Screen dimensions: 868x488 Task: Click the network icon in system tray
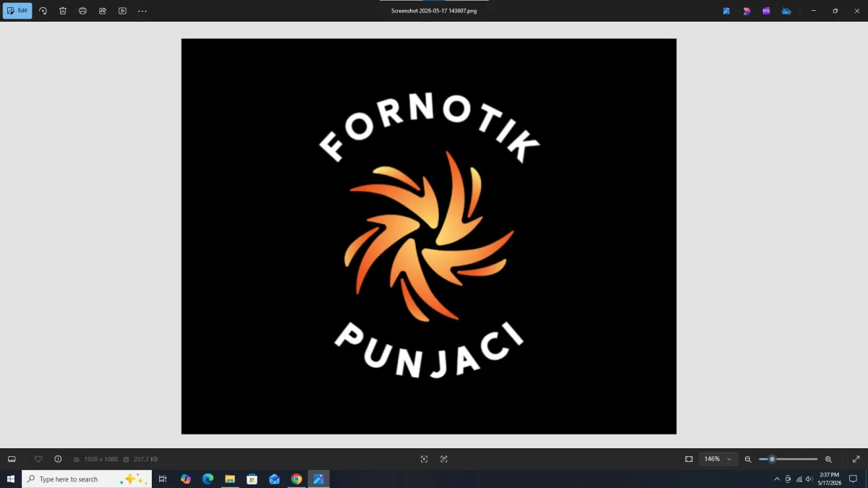pos(799,479)
